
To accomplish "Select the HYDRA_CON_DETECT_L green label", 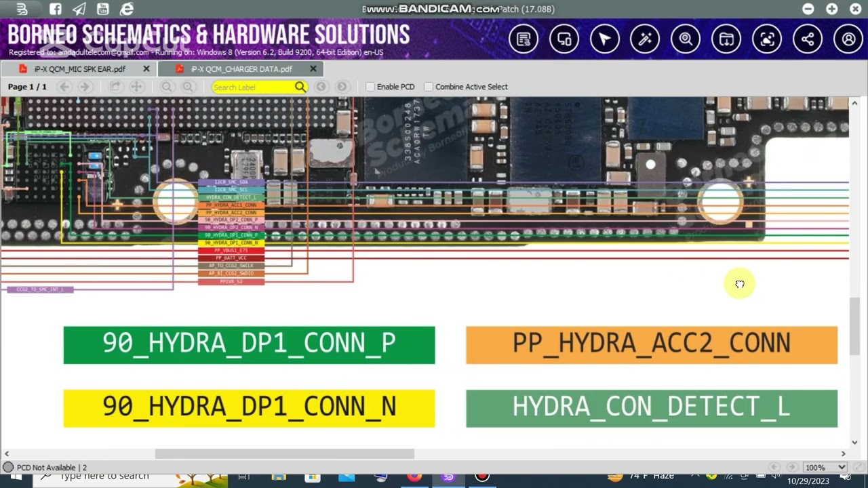I will [x=652, y=408].
